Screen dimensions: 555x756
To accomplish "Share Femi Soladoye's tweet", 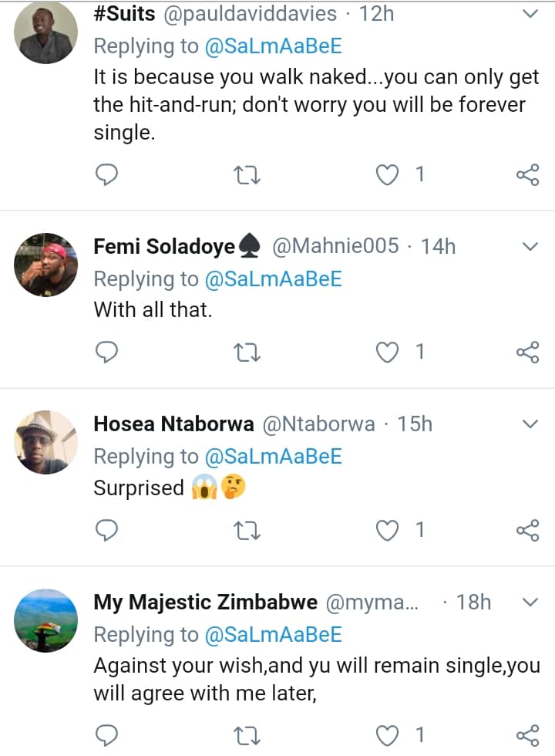I will pyautogui.click(x=527, y=353).
